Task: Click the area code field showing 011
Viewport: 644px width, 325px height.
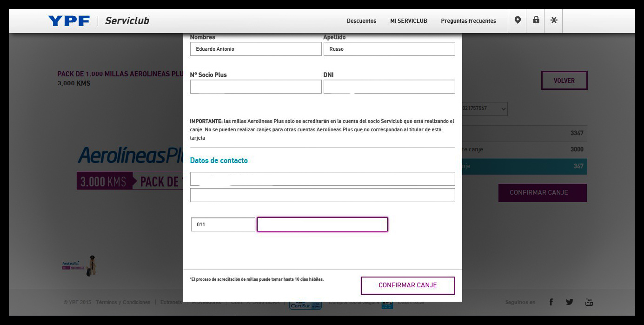Action: pyautogui.click(x=223, y=224)
